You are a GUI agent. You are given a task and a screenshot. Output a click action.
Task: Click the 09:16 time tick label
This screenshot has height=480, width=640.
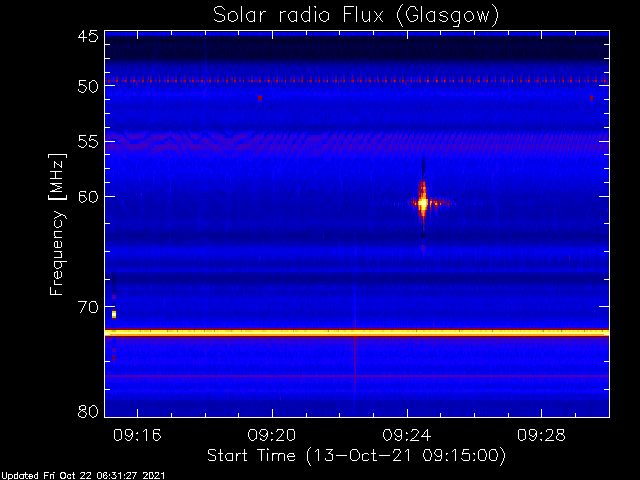(x=137, y=435)
